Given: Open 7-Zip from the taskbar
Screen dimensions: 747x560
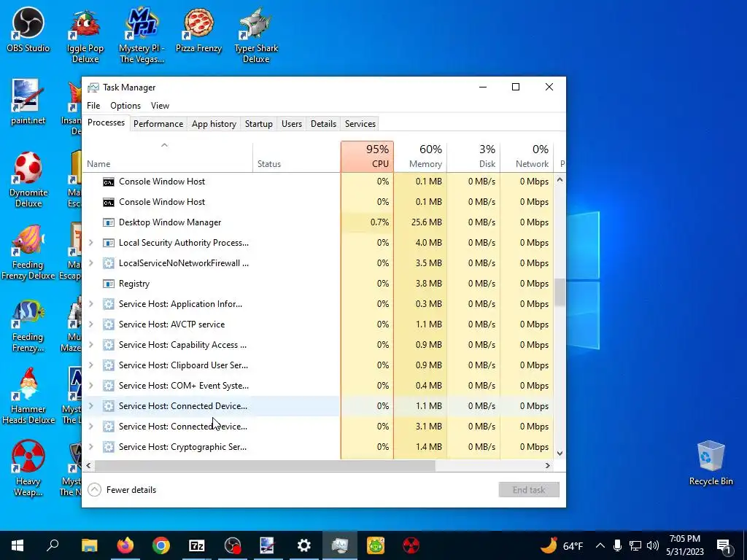Looking at the screenshot, I should pyautogui.click(x=197, y=545).
